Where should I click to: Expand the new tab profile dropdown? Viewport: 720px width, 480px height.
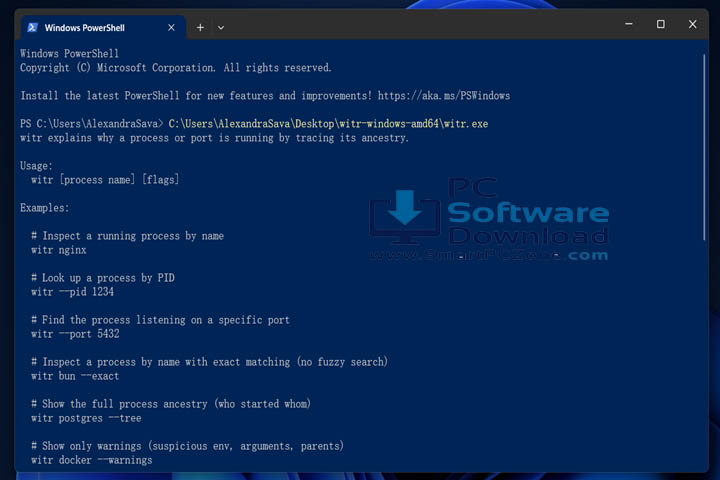pyautogui.click(x=221, y=28)
